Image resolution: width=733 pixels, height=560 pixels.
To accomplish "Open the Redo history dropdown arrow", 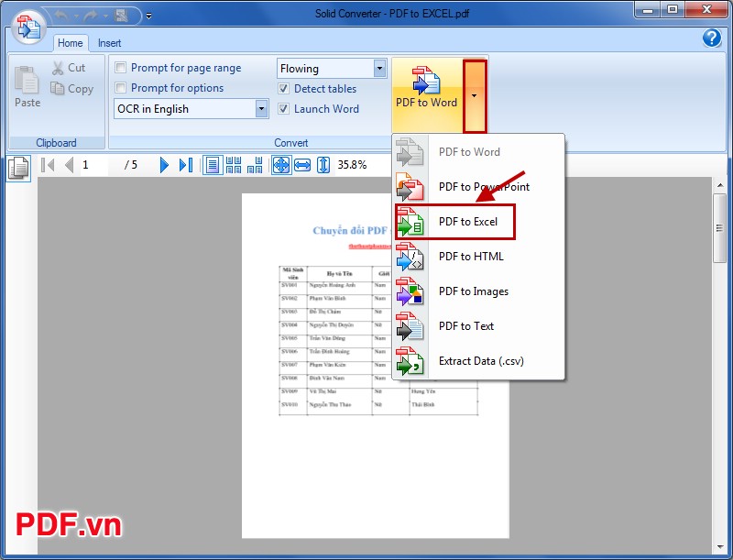I will (x=104, y=16).
